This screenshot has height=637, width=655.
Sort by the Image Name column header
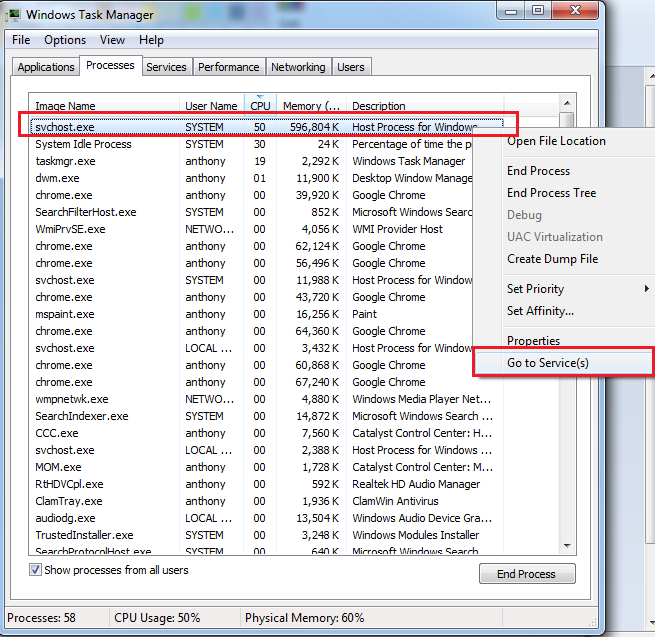104,106
